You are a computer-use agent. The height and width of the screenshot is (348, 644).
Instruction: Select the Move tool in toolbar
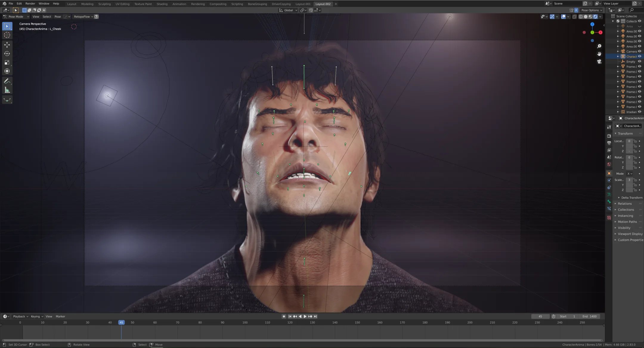pyautogui.click(x=7, y=44)
